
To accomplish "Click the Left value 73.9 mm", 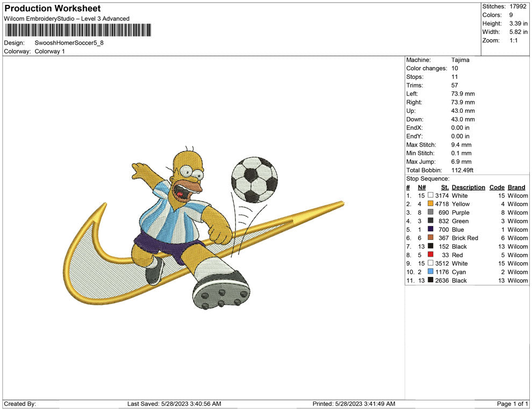I will tap(463, 93).
